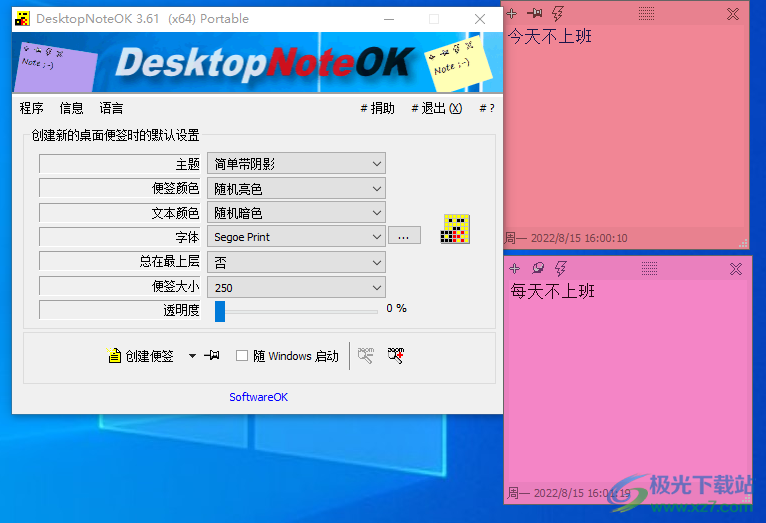Click the yellow note image in banner
The width and height of the screenshot is (766, 523).
[458, 63]
